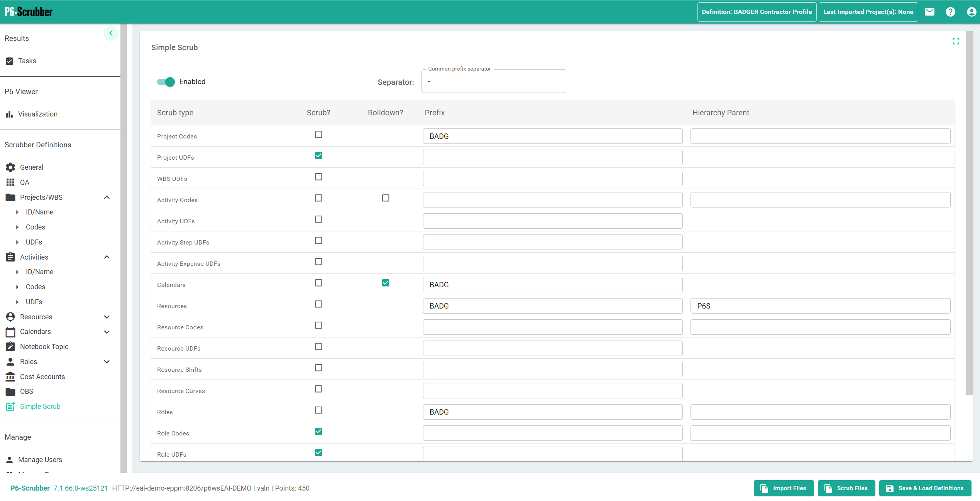Open the help question mark icon
Screen dimensions: 980x501
[x=950, y=12]
